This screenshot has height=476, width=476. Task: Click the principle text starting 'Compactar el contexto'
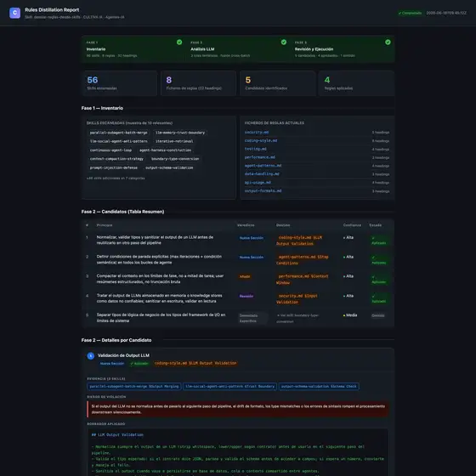pyautogui.click(x=161, y=279)
